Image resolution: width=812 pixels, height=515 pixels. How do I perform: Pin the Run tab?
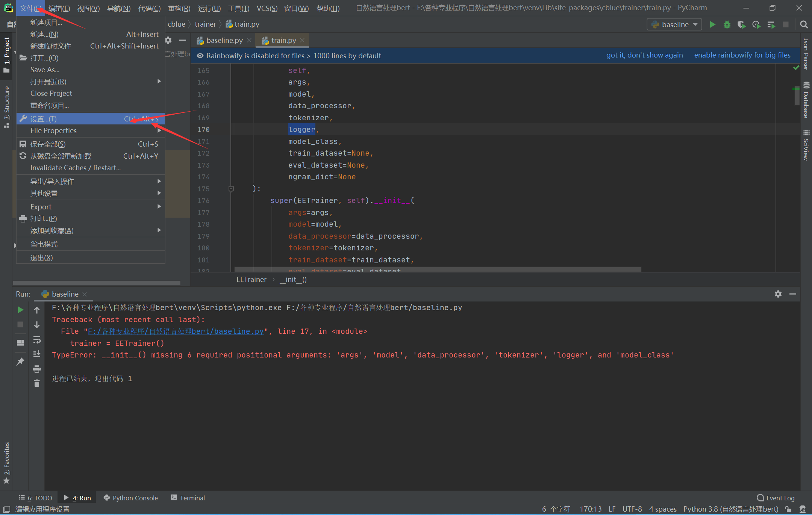(x=20, y=362)
